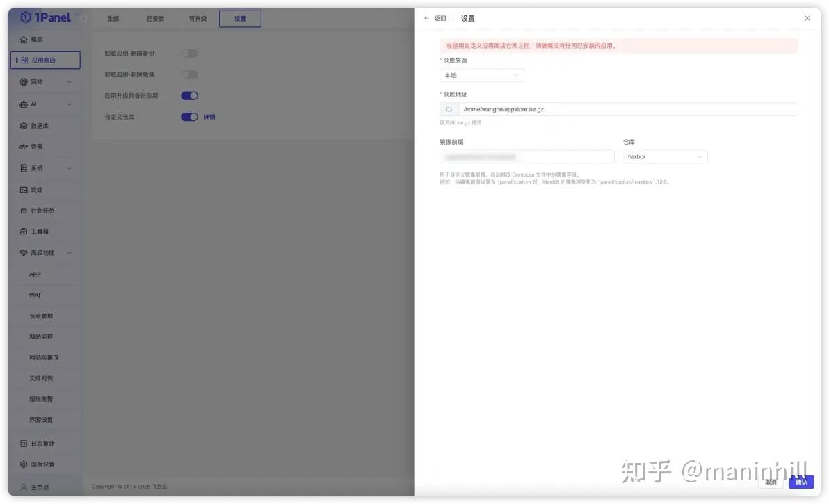Click the 1Panel logo at top left

pyautogui.click(x=44, y=17)
